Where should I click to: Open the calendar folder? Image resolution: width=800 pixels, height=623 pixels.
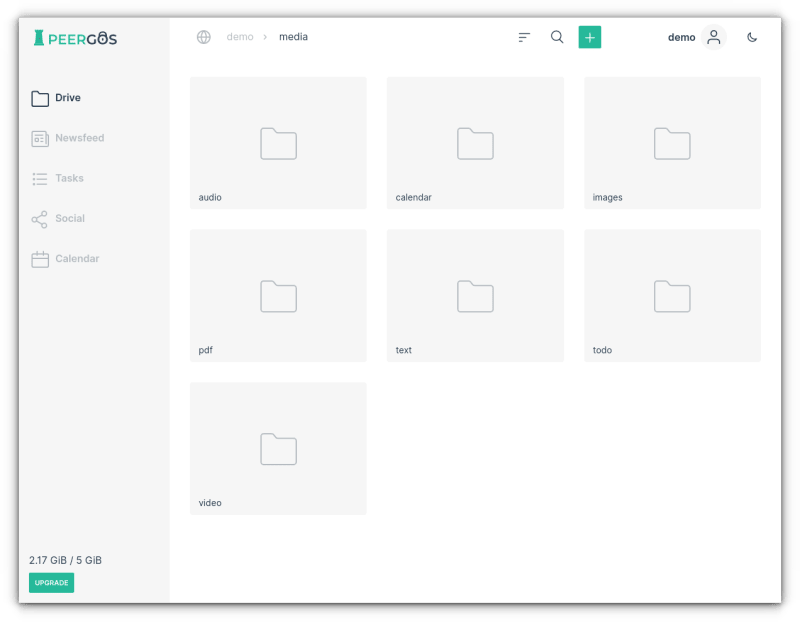pyautogui.click(x=475, y=143)
